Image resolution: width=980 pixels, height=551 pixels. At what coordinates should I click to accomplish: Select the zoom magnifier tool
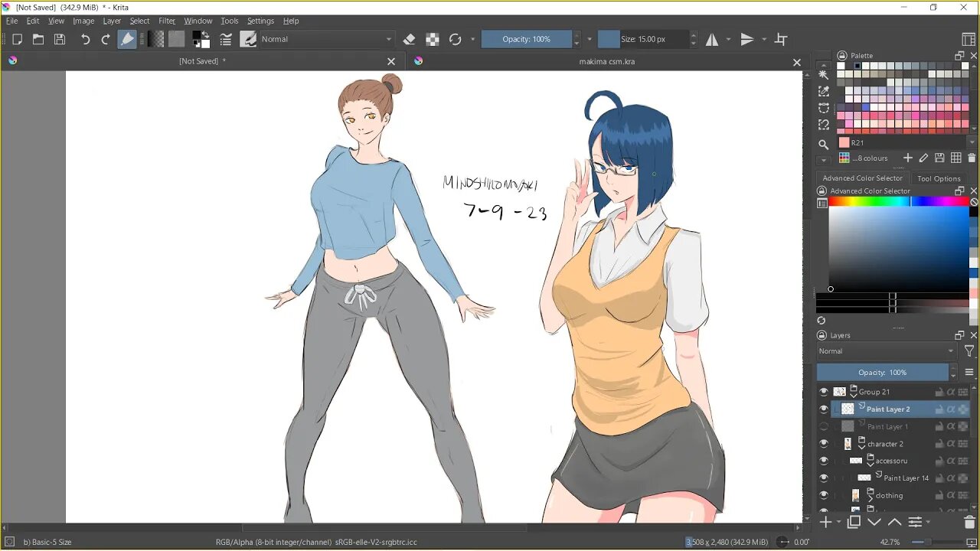(824, 144)
